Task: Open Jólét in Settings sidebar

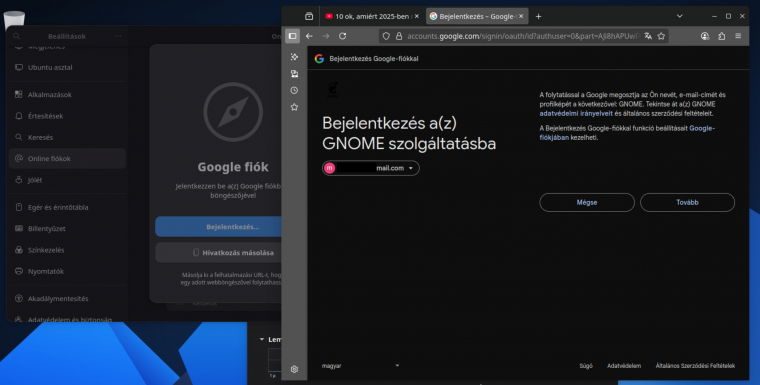Action: click(x=67, y=180)
